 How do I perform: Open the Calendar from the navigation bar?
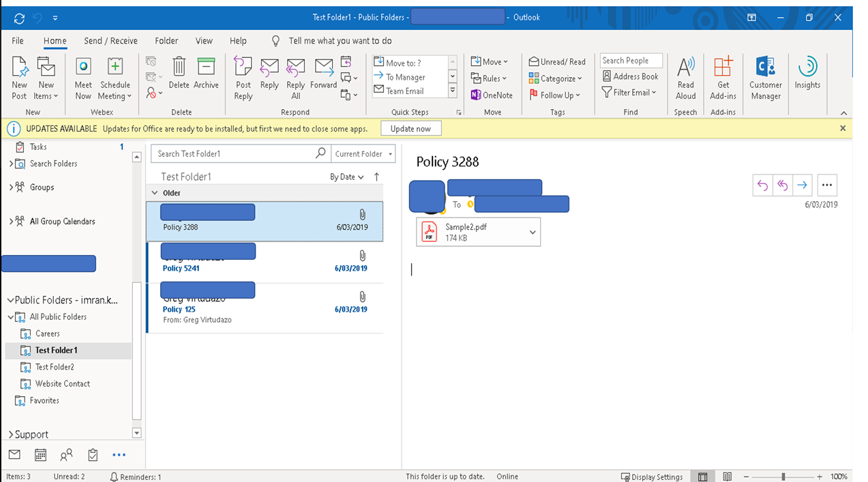click(40, 454)
